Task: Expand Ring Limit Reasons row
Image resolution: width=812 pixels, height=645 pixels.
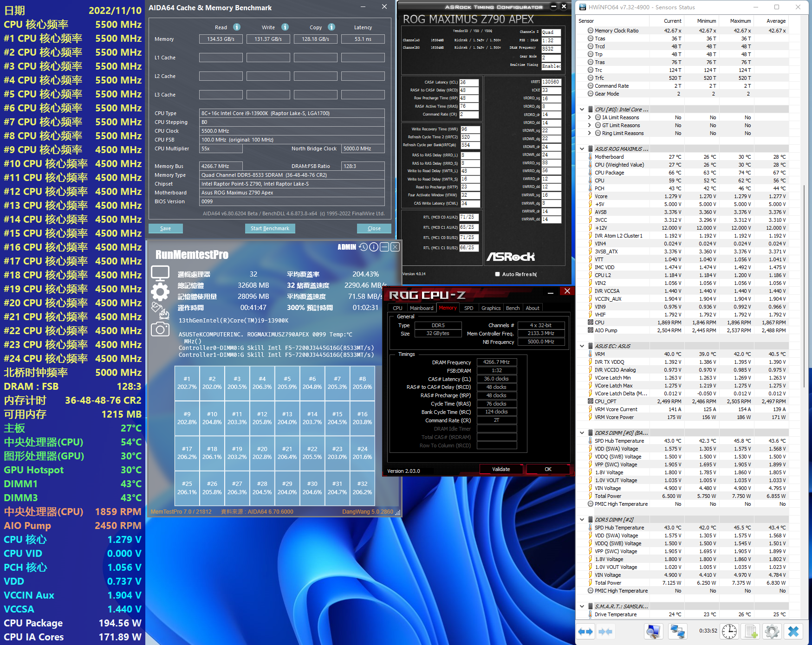Action: (590, 133)
